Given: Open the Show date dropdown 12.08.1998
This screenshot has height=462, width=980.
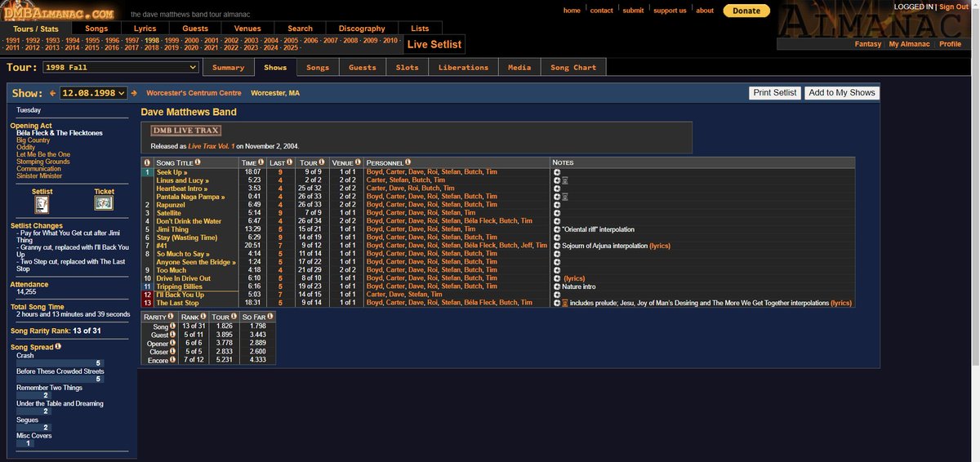Looking at the screenshot, I should (94, 93).
